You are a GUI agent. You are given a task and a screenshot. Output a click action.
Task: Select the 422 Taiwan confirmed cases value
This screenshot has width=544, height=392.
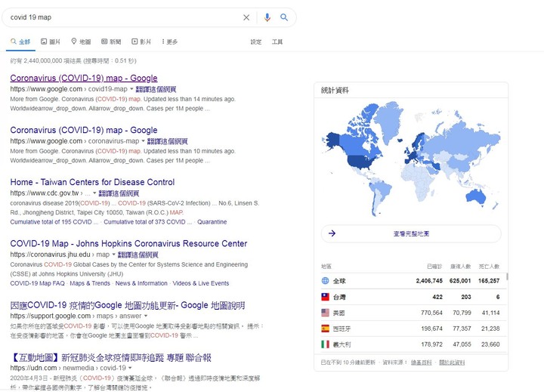pyautogui.click(x=437, y=297)
